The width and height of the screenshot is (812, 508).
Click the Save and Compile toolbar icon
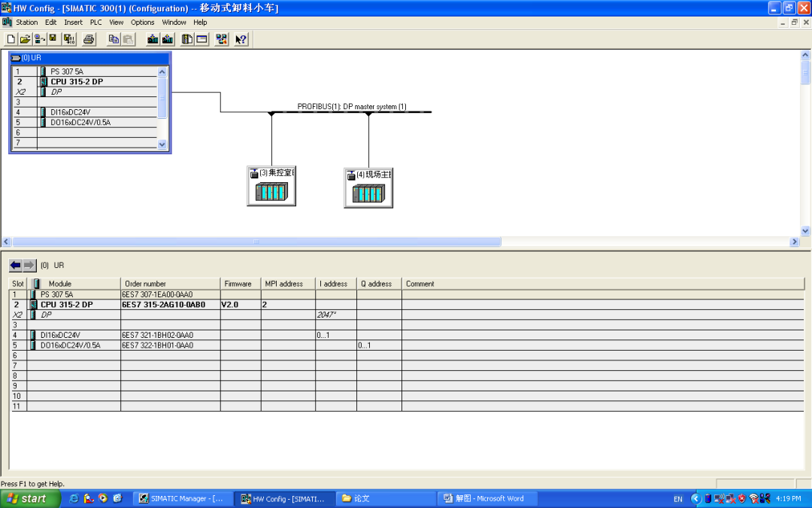coord(69,39)
